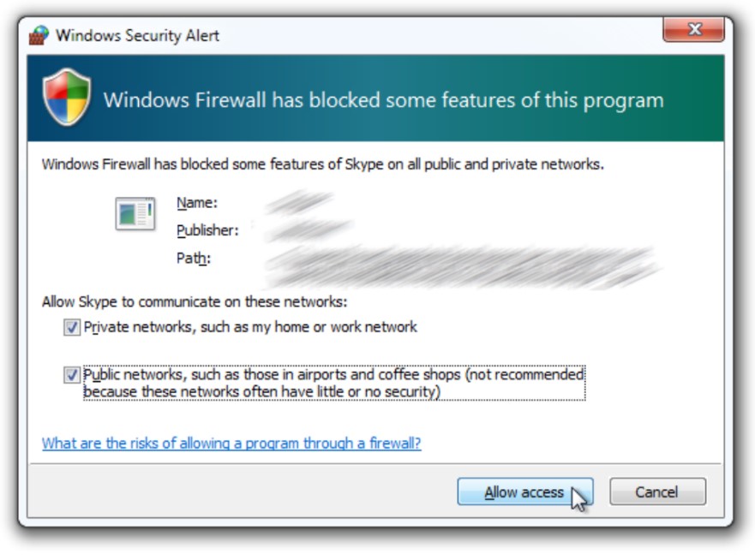Click the "Allow Skype to communicate" text
Screen dimensions: 755x560
point(195,302)
